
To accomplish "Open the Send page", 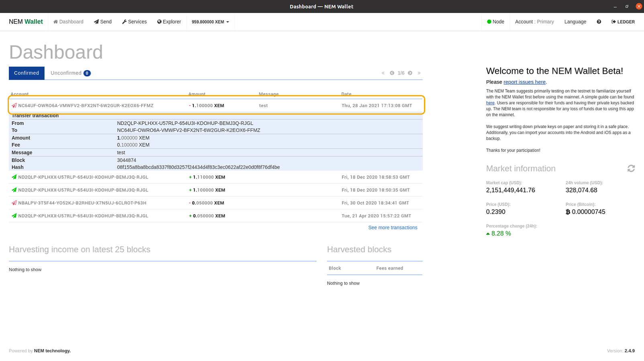I will (x=103, y=22).
